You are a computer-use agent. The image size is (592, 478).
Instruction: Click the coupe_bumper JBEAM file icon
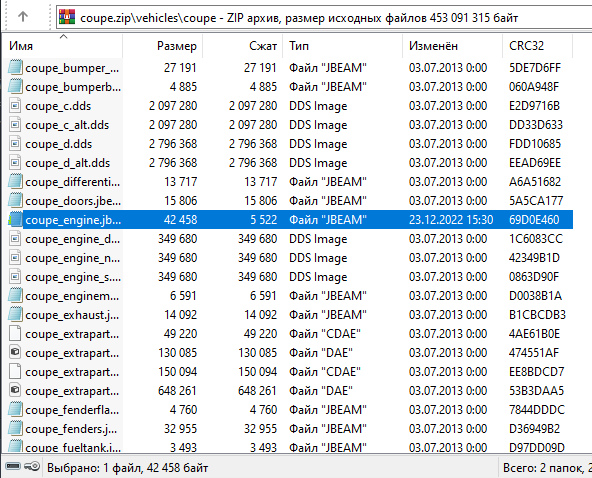pyautogui.click(x=15, y=68)
